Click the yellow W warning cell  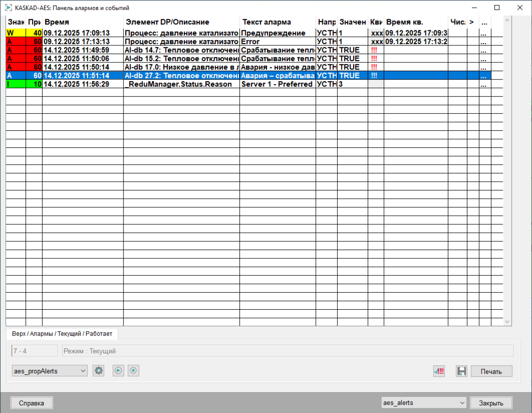pyautogui.click(x=16, y=33)
